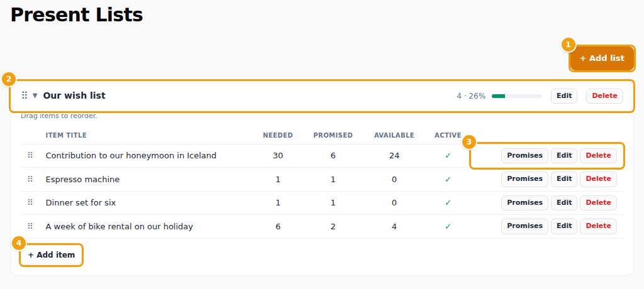Open Promises for honeymoon in Iceland item
The height and width of the screenshot is (289, 644).
525,156
